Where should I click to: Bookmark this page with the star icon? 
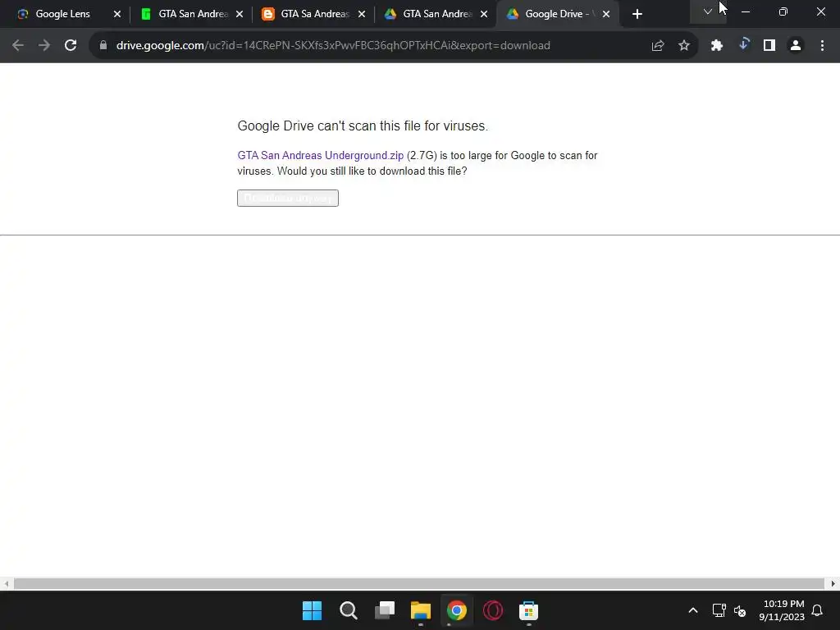pos(684,46)
